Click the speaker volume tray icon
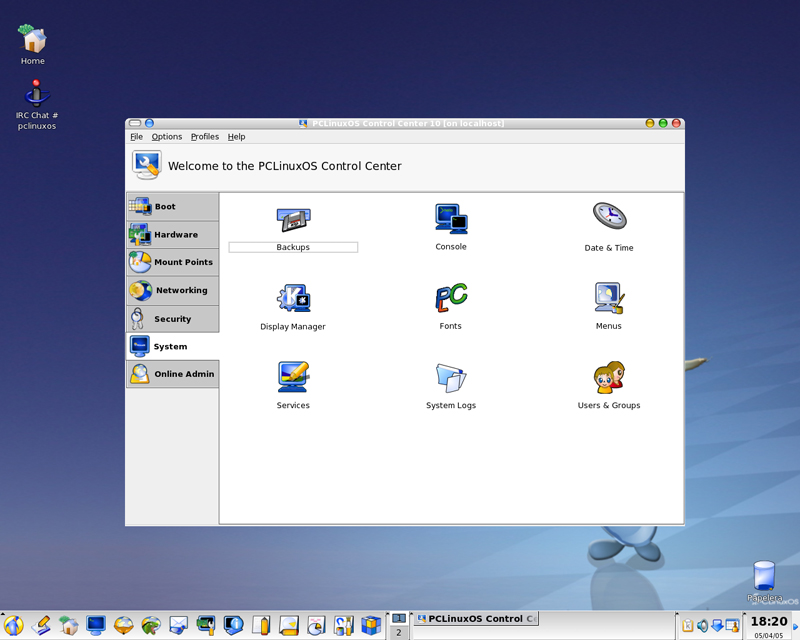Image resolution: width=800 pixels, height=640 pixels. pyautogui.click(x=703, y=625)
